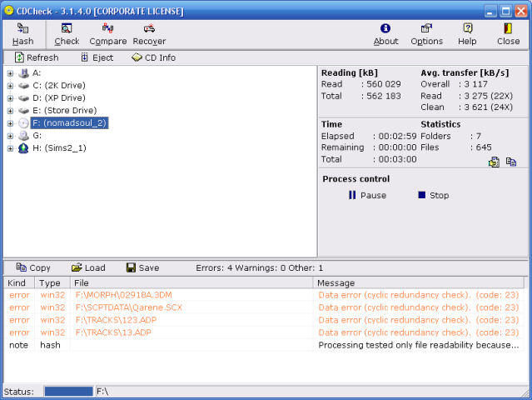Click the Read value 560 029
Screen dimensions: 532x400
click(x=384, y=84)
